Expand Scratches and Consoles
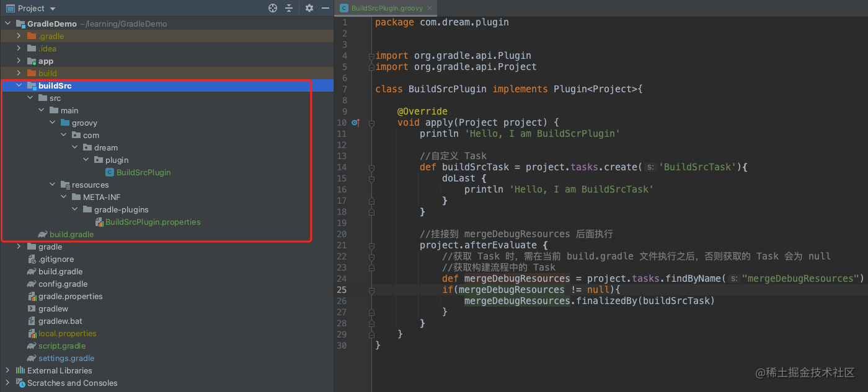This screenshot has height=392, width=868. coord(7,383)
